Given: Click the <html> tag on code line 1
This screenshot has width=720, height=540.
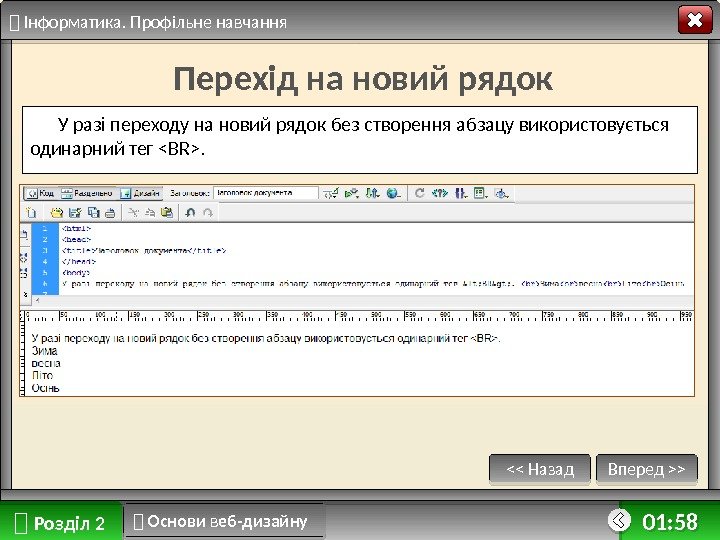Looking at the screenshot, I should (76, 228).
